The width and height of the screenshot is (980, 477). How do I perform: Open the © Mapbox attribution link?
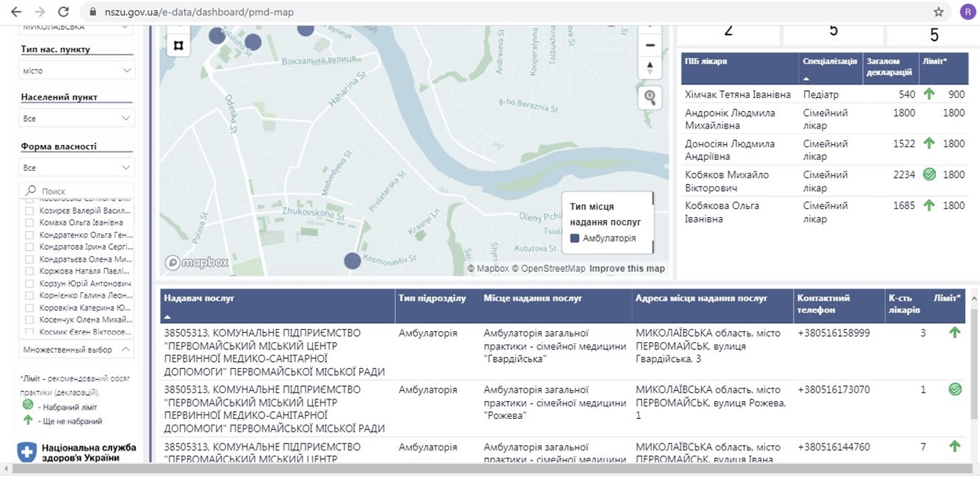point(488,269)
